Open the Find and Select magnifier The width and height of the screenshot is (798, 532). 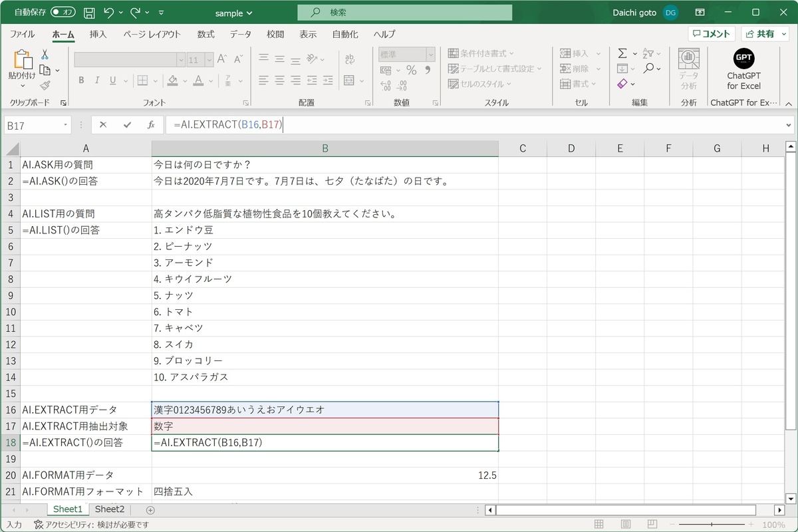coord(648,68)
